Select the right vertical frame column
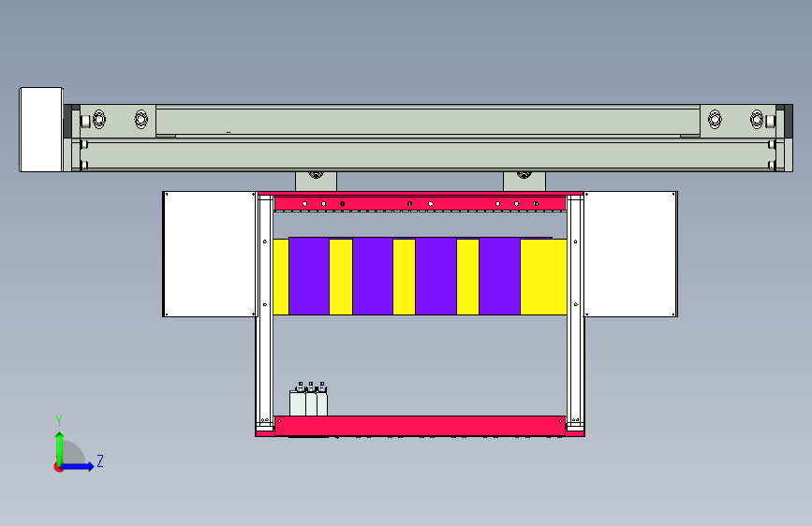Screen dimensions: 812x526 (575, 311)
